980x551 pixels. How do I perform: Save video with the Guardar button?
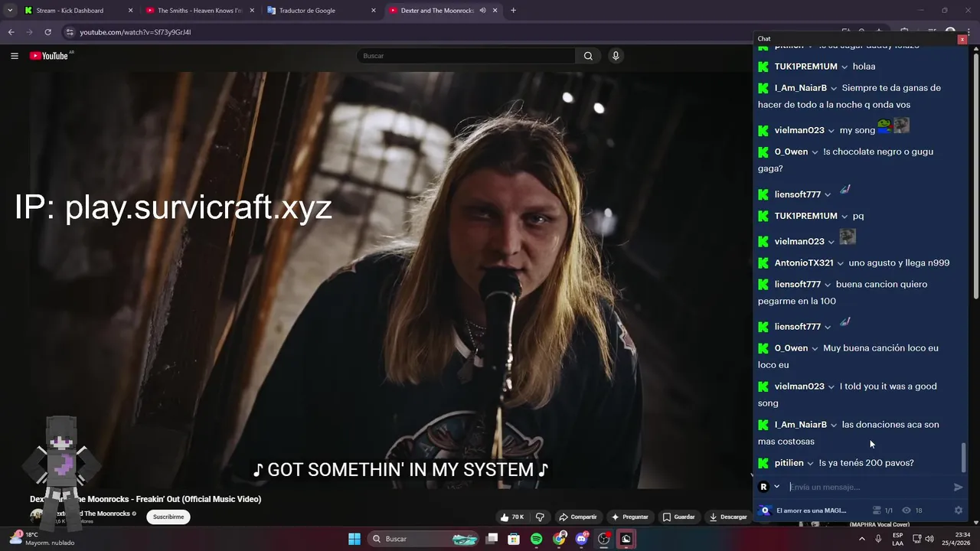click(678, 517)
